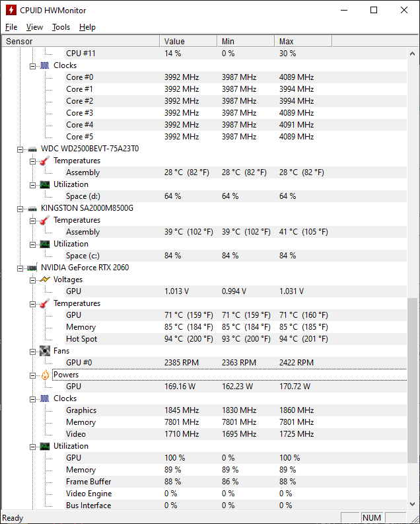420x524 pixels.
Task: Click the NVIDIA GeForce RTX 2060 graphics card icon
Action: [x=32, y=268]
